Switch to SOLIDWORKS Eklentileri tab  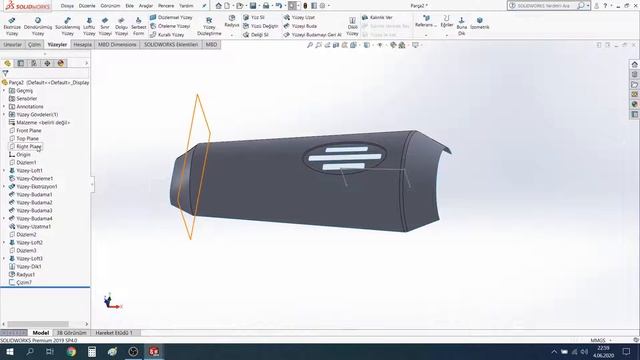click(171, 44)
